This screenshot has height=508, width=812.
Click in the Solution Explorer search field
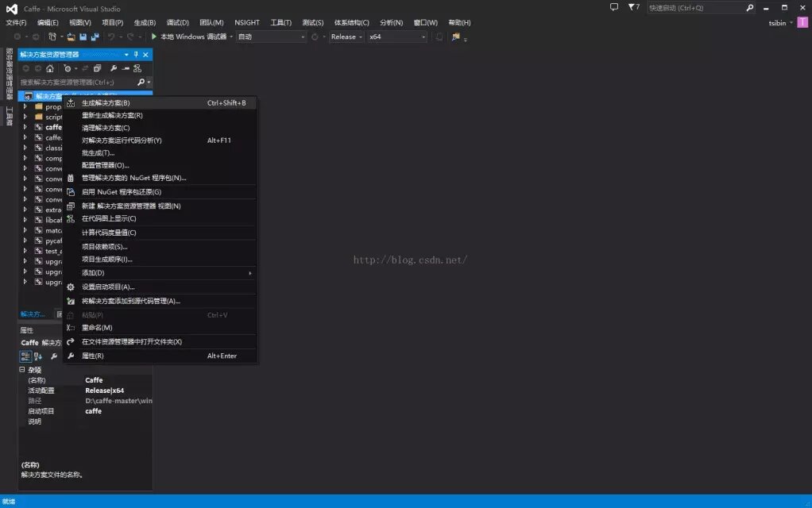point(78,82)
